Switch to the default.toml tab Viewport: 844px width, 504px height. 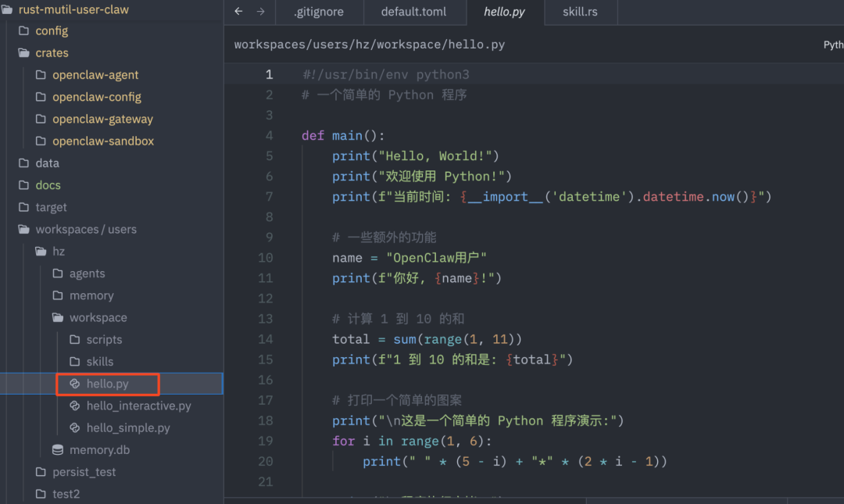[x=412, y=12]
